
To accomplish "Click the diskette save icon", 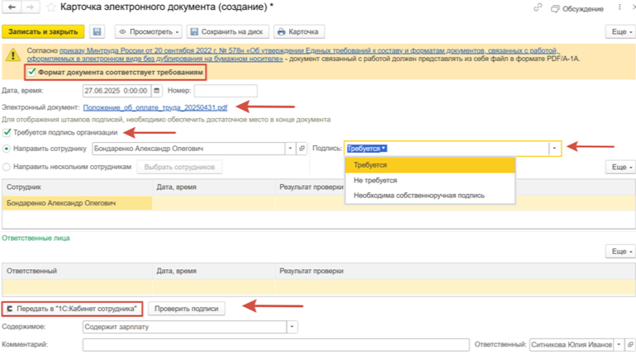I will tap(97, 32).
